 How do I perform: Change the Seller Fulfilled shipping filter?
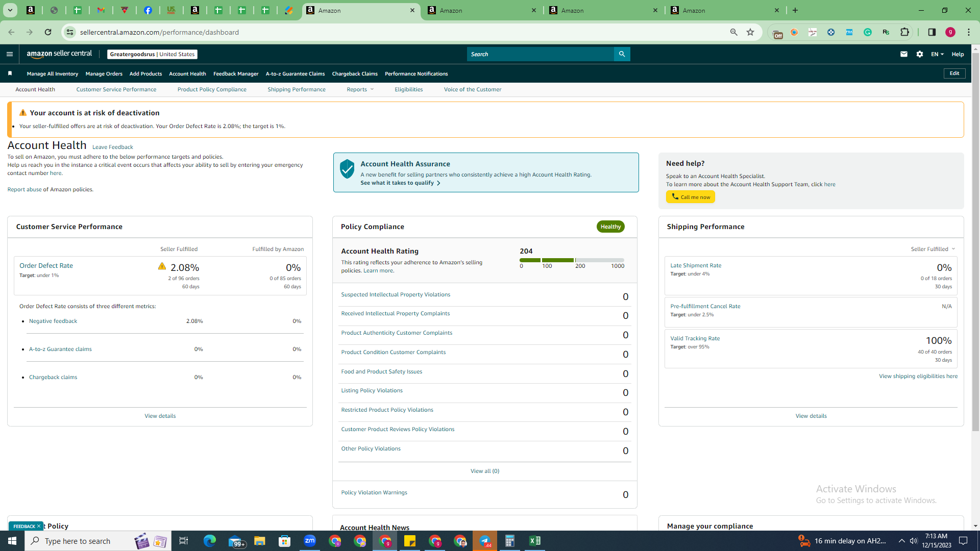(933, 249)
